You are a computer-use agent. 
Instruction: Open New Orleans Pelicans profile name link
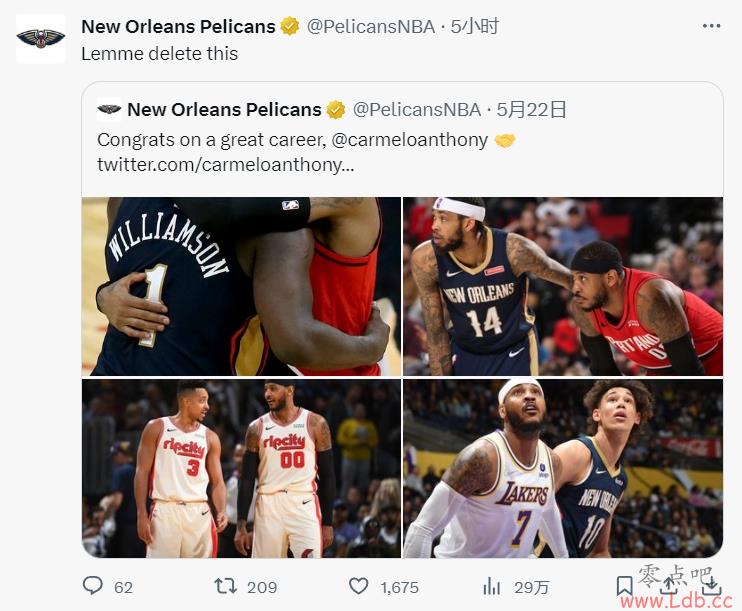[x=178, y=27]
